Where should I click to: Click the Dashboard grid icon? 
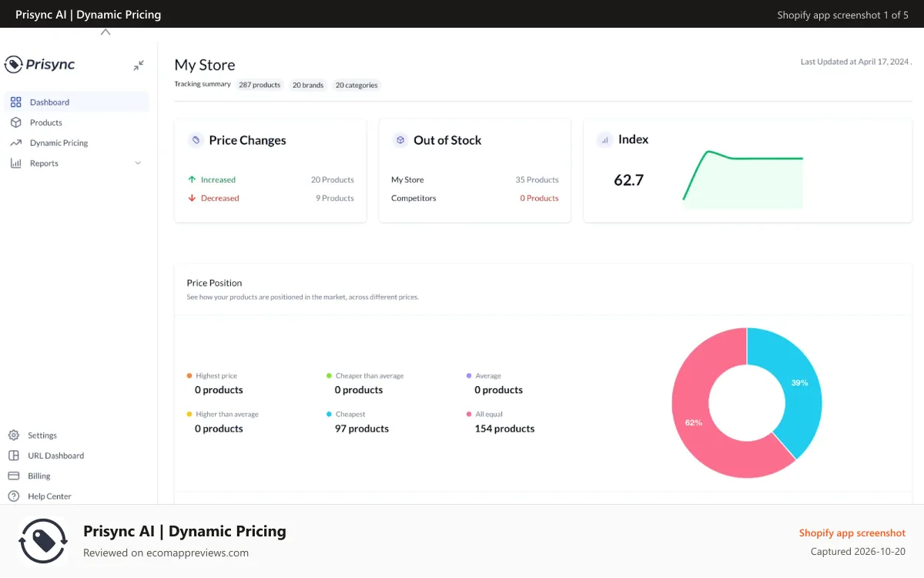coord(15,102)
